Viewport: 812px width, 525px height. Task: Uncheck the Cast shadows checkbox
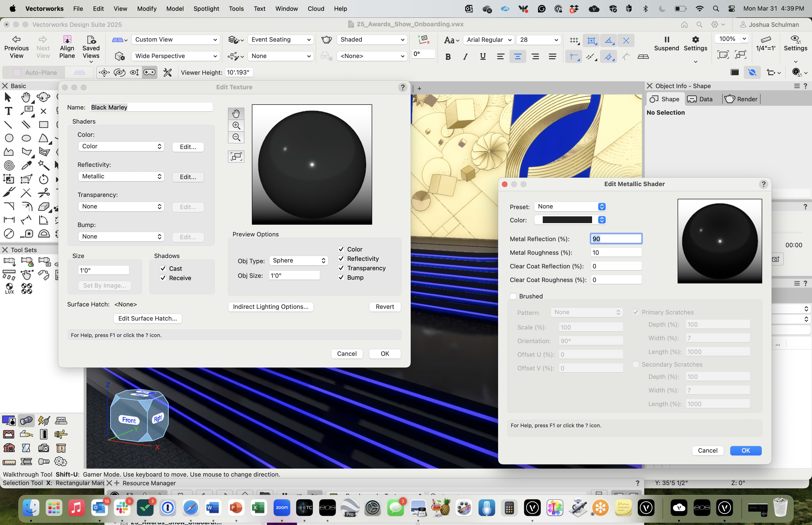click(163, 269)
